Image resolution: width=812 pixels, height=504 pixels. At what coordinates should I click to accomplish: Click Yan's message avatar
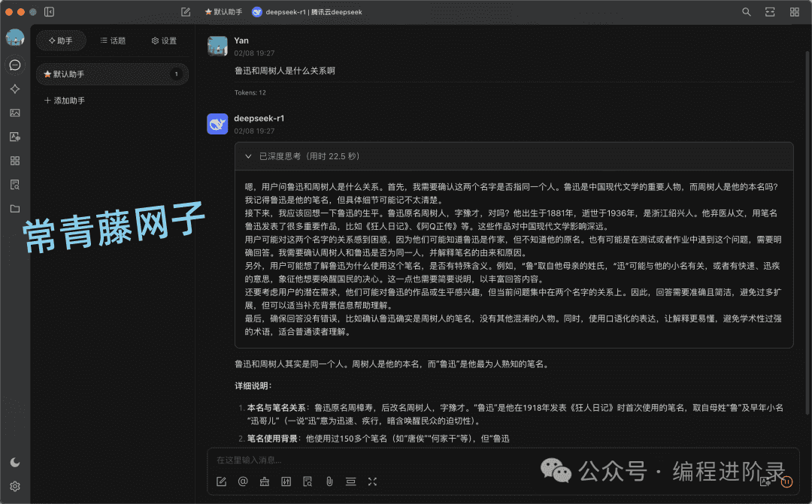pos(217,46)
